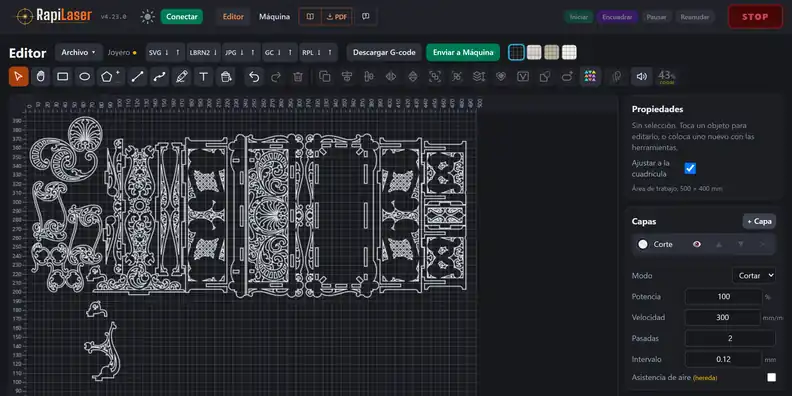This screenshot has width=792, height=396.
Task: Click the Velocidad input field
Action: pos(723,318)
